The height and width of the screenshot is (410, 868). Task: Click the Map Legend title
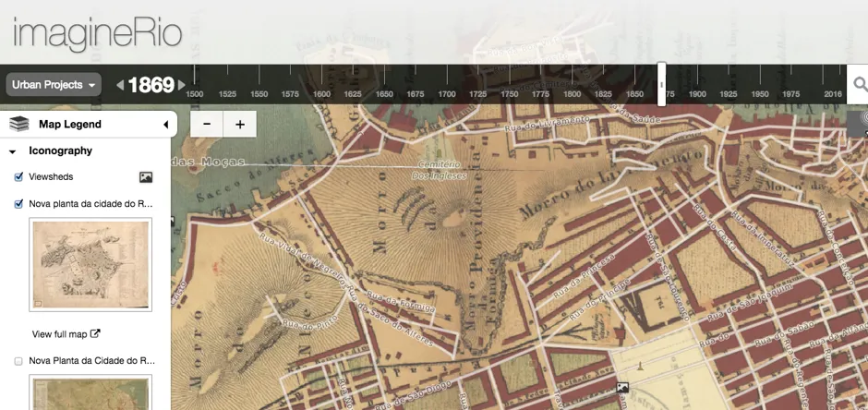click(x=70, y=125)
